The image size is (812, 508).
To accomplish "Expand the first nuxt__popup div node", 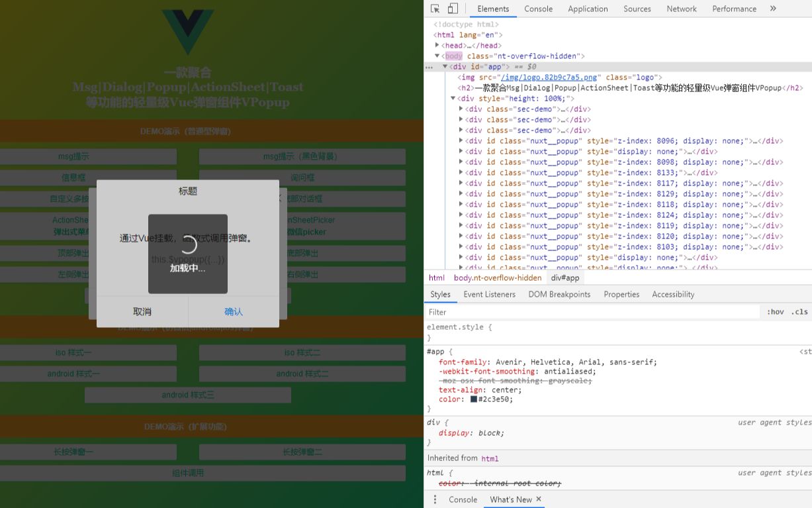I will 461,140.
